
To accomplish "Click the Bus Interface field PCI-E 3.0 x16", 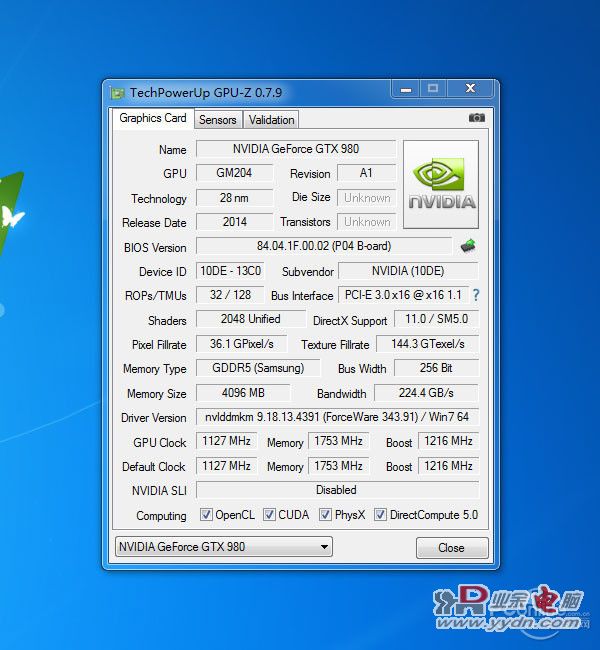I will click(x=403, y=295).
